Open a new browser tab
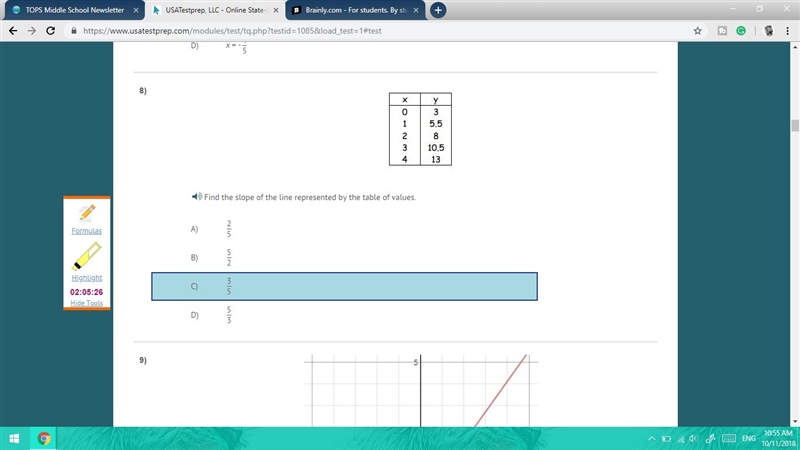Screen dimensions: 800x450 click(438, 10)
